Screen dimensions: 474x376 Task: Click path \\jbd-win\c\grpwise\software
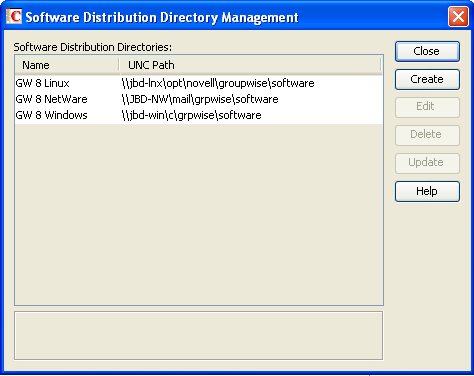coord(192,115)
